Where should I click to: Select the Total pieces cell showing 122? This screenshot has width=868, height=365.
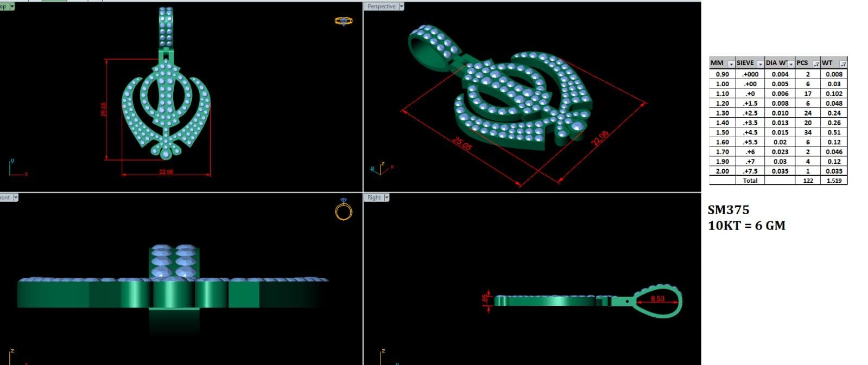[x=808, y=181]
